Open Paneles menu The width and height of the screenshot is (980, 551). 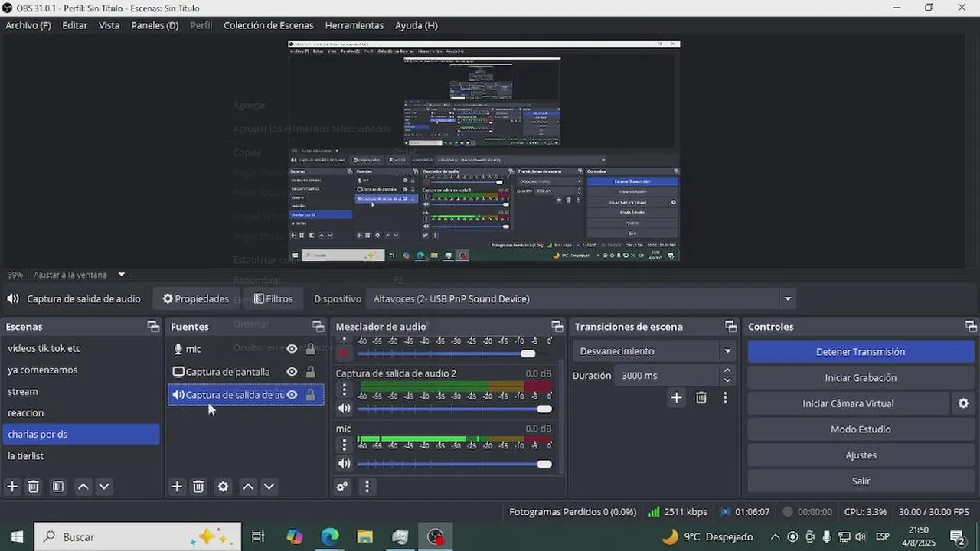(x=155, y=25)
